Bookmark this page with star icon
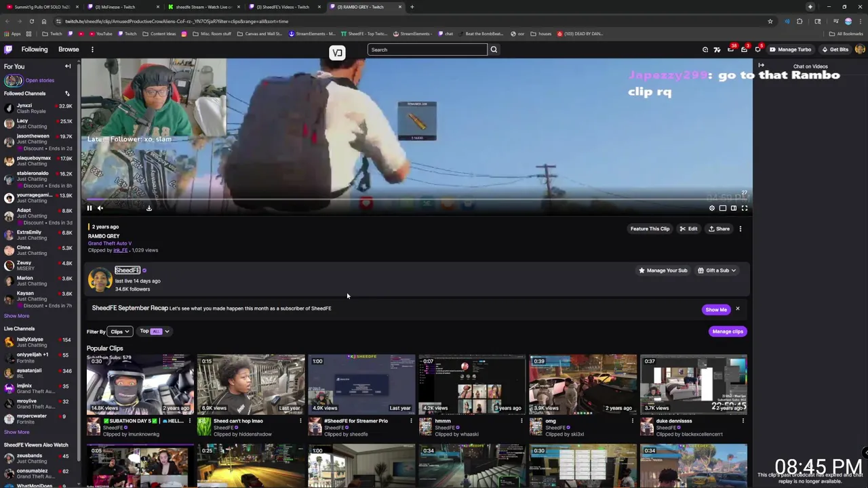Image resolution: width=868 pixels, height=488 pixels. [x=770, y=21]
